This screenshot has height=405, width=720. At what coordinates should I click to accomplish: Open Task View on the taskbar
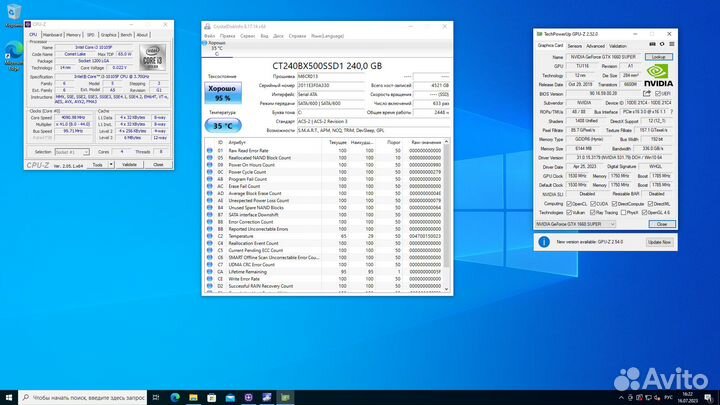point(156,398)
